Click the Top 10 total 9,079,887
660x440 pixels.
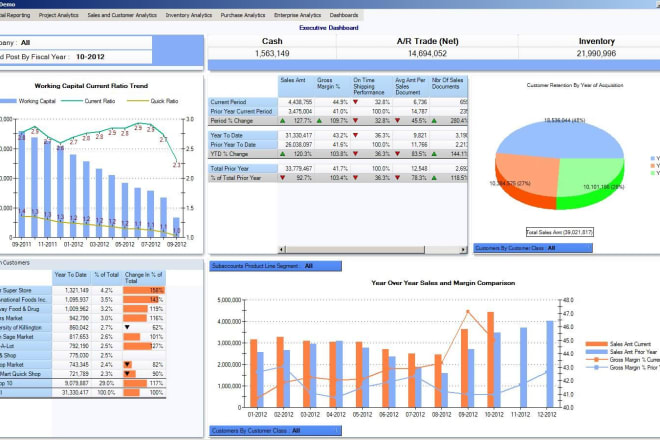[77, 383]
